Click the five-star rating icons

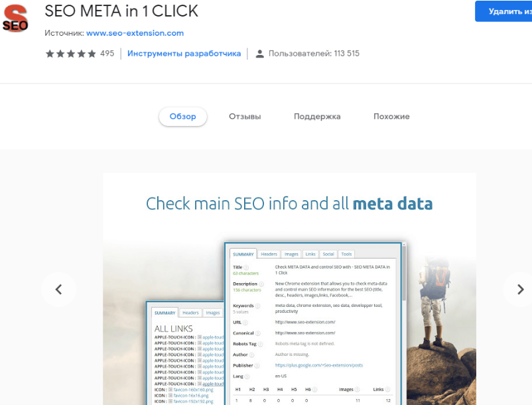click(x=70, y=54)
